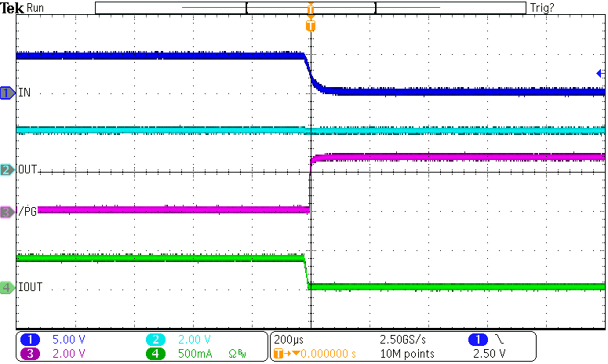Click channel 2 ground marker beside OUT
This screenshot has width=608, height=364.
click(7, 169)
